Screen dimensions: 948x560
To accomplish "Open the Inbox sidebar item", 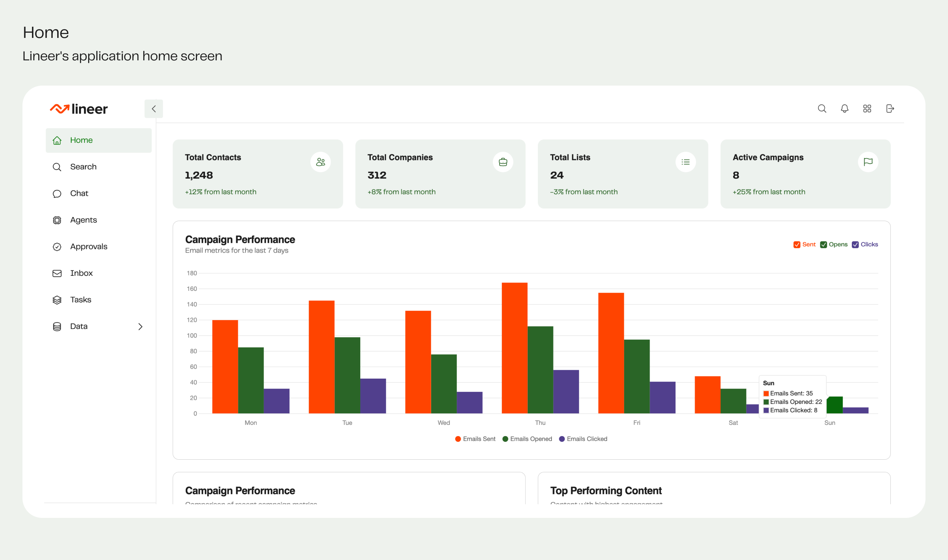I will (x=81, y=273).
